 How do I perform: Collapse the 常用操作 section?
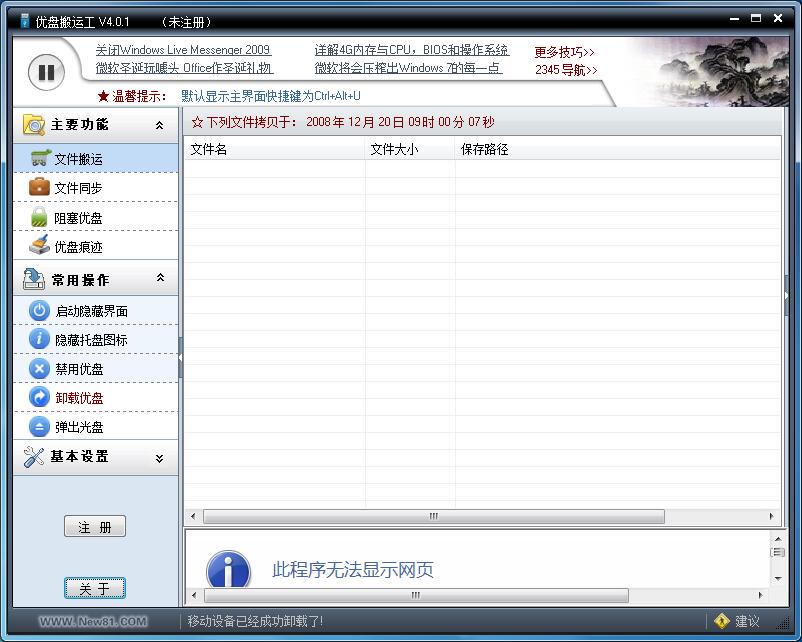(159, 279)
